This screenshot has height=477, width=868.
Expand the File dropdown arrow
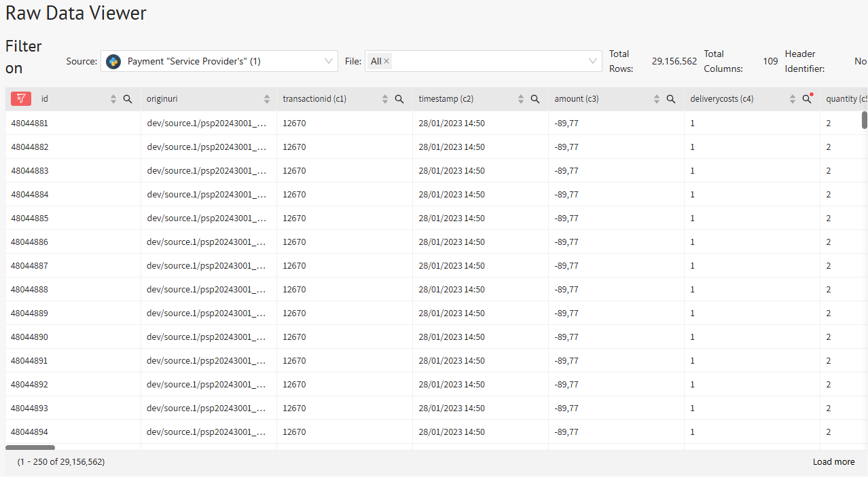point(593,61)
